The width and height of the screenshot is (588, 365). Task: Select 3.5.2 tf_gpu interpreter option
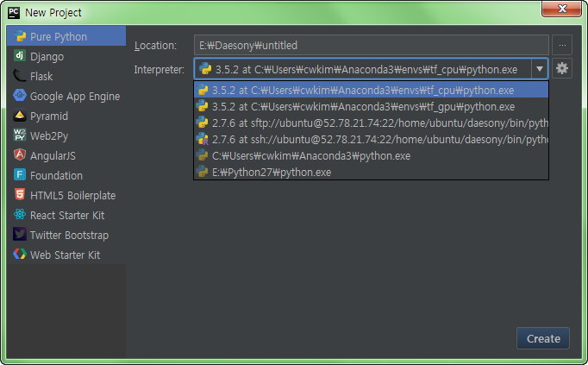click(372, 106)
